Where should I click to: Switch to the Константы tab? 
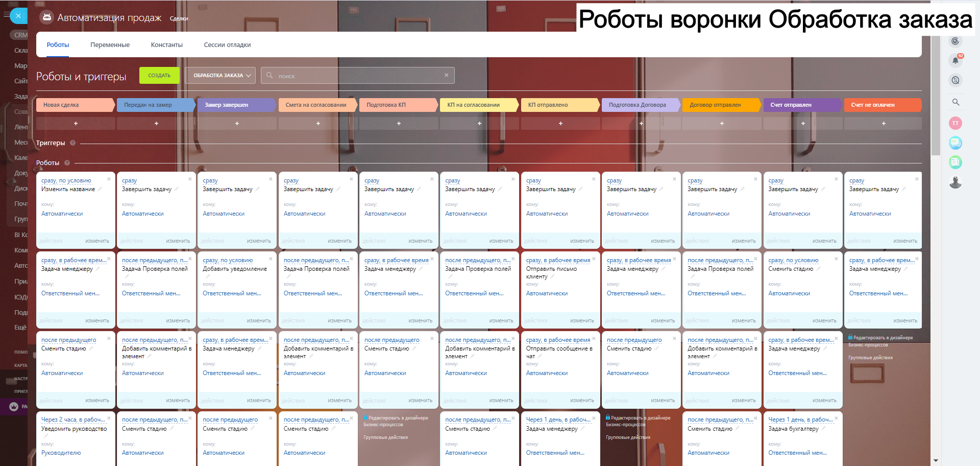click(166, 45)
